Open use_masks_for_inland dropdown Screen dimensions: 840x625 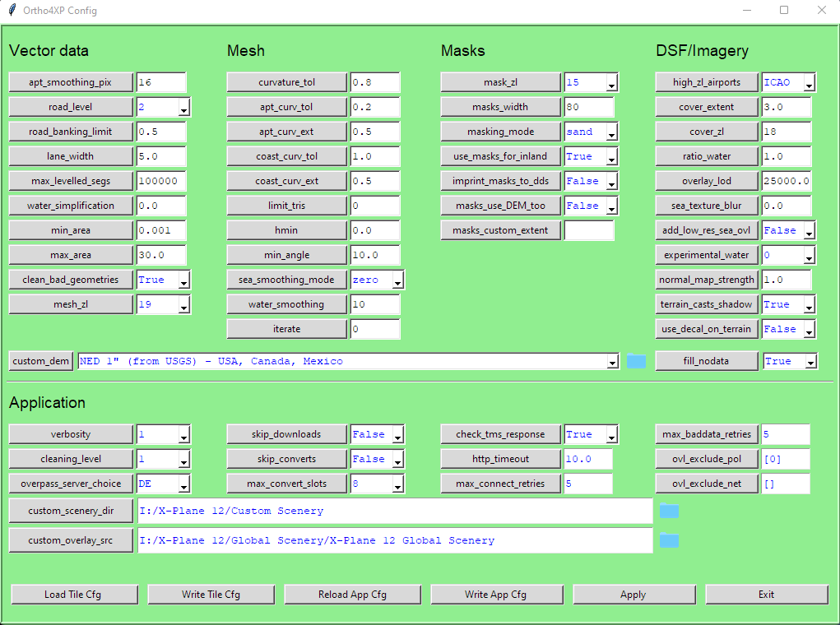point(611,156)
